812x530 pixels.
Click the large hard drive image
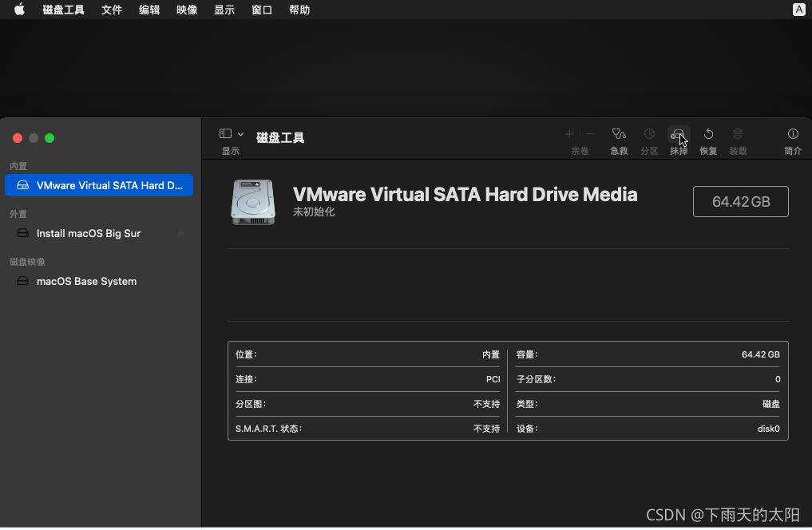pos(253,202)
